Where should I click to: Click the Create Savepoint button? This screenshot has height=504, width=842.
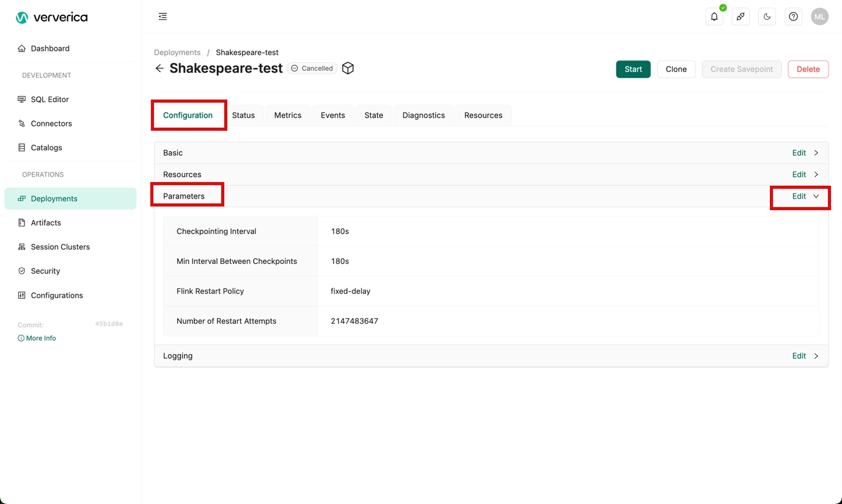point(742,69)
